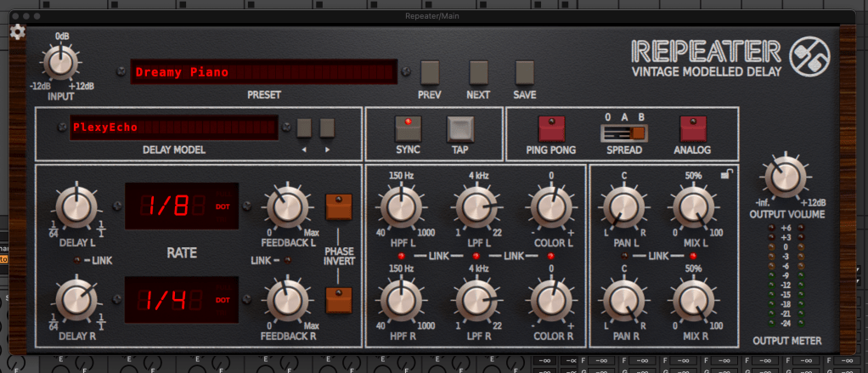Screen dimensions: 868x373
Task: Open the settings gear icon
Action: (x=17, y=32)
